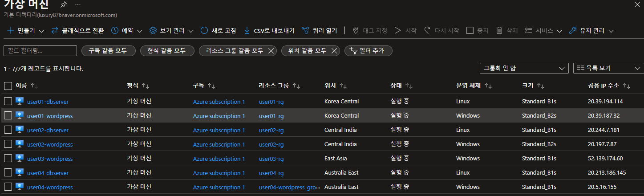Click the 다시 시작 restart button
644x196 pixels.
(x=441, y=31)
